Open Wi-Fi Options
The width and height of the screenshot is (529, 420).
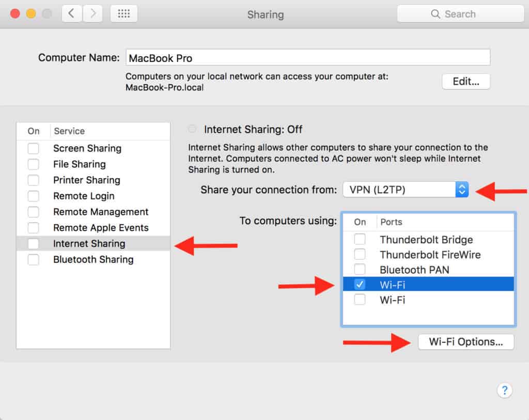coord(465,341)
